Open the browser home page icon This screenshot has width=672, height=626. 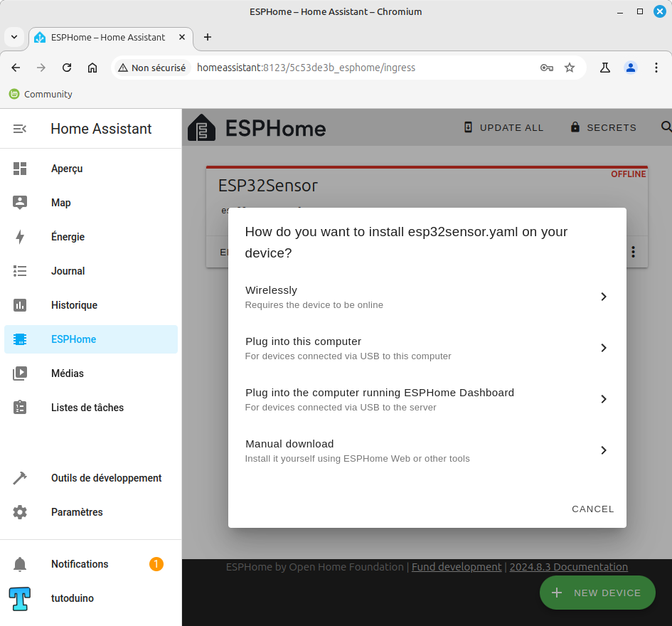[x=92, y=68]
